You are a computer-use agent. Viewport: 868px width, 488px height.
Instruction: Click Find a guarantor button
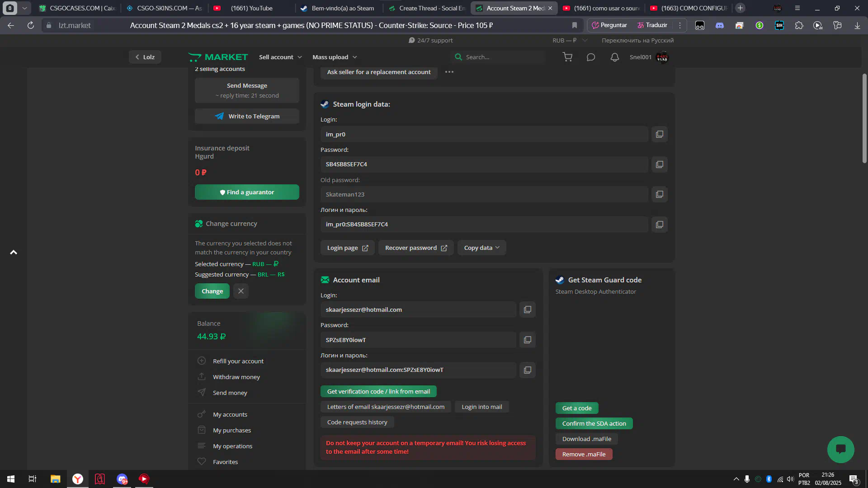click(247, 192)
